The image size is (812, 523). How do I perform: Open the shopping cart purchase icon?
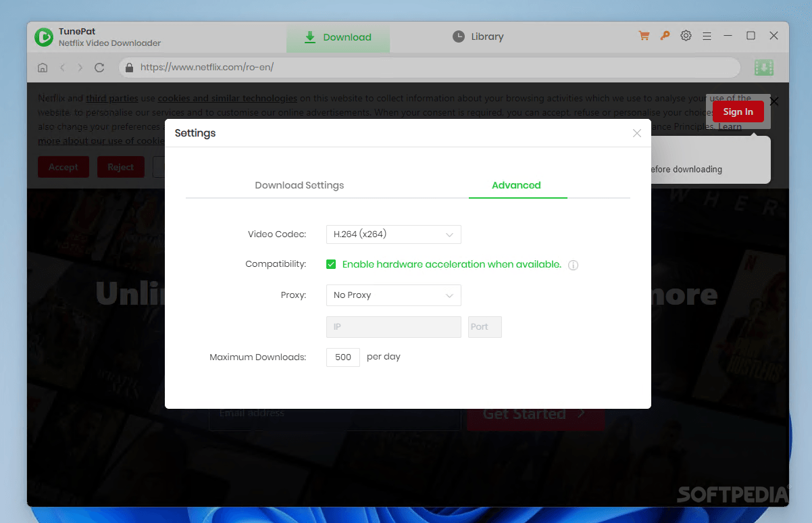(644, 36)
